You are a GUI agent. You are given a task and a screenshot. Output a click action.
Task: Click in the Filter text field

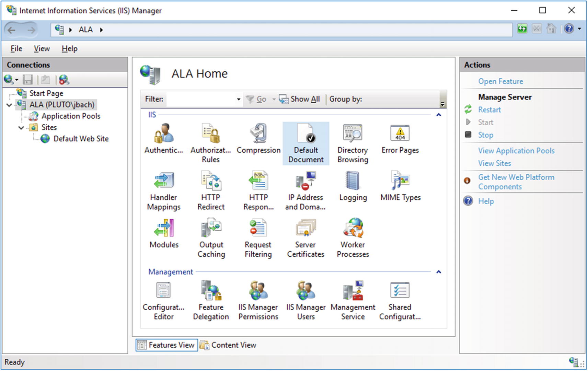pyautogui.click(x=201, y=100)
